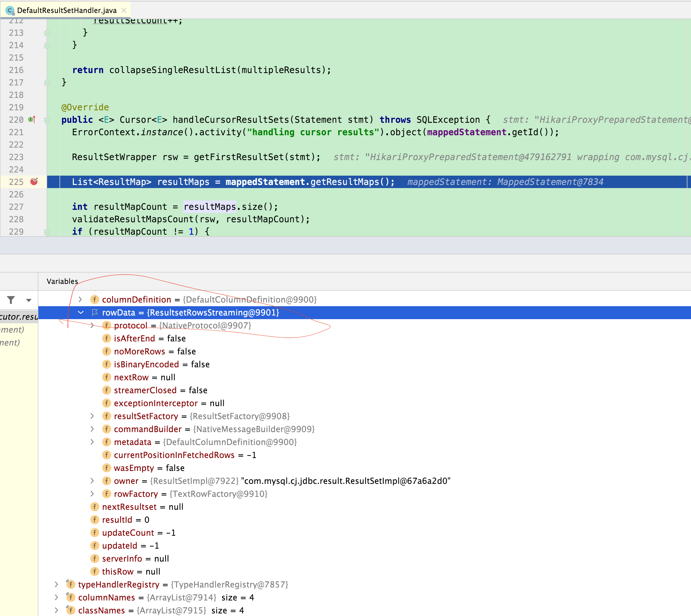Click the flag icon next to rowData

pos(95,312)
